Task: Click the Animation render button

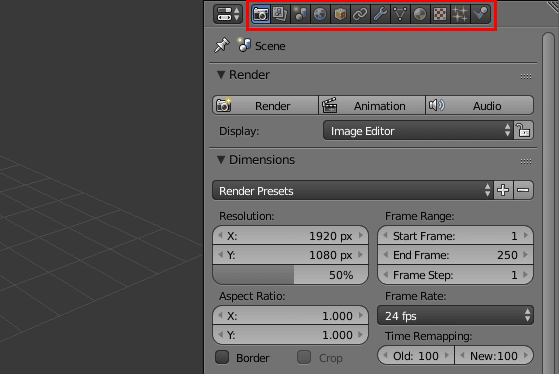Action: (x=372, y=105)
